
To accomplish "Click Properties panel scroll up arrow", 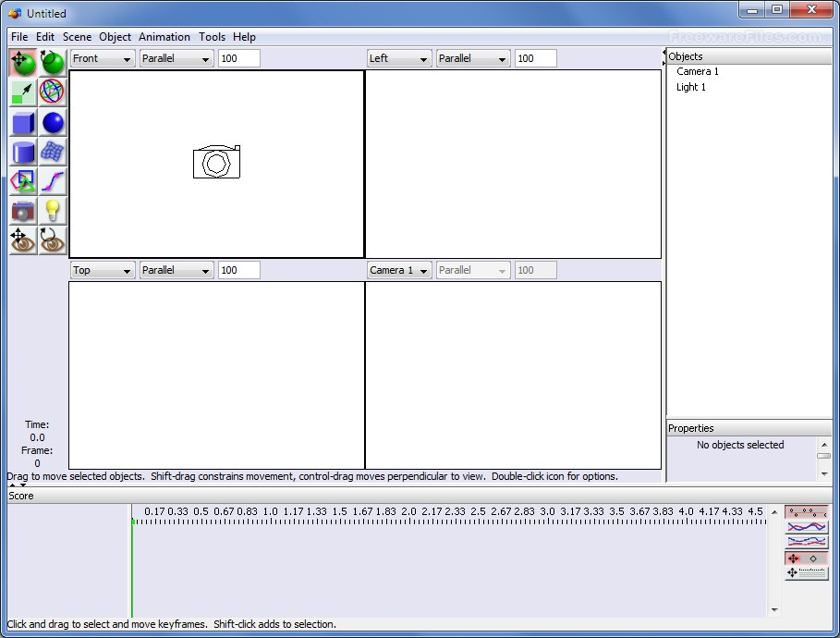I will click(x=824, y=445).
